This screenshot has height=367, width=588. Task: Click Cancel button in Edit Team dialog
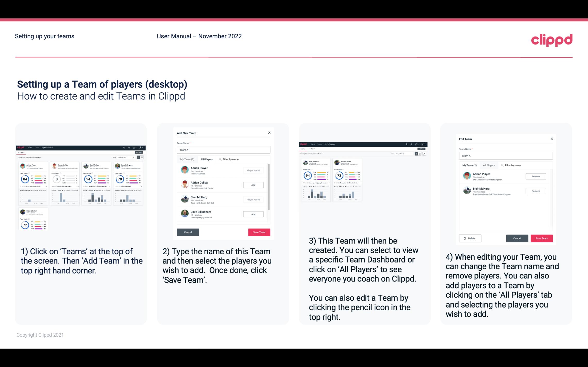click(x=517, y=238)
